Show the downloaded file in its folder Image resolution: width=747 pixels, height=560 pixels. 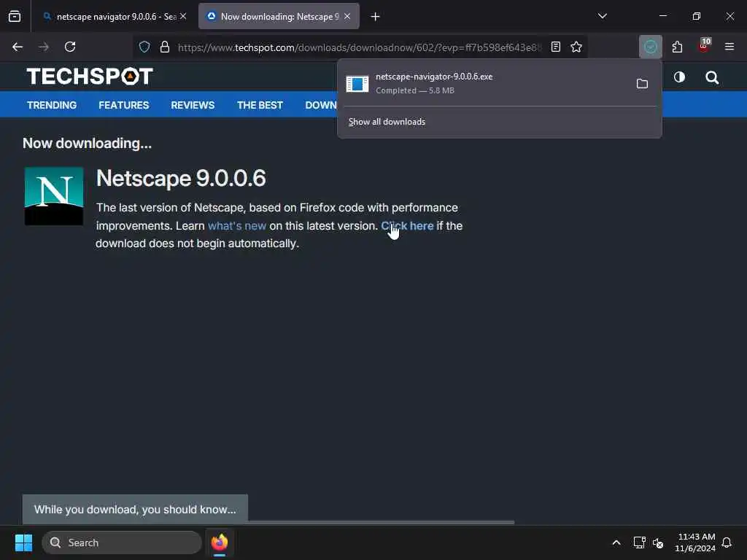coord(642,84)
